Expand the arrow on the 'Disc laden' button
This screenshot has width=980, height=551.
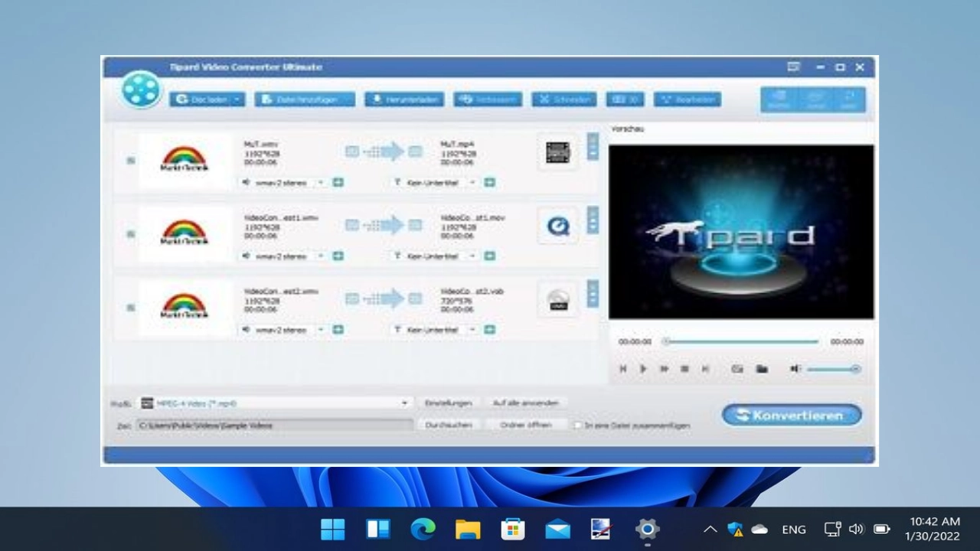(x=237, y=99)
